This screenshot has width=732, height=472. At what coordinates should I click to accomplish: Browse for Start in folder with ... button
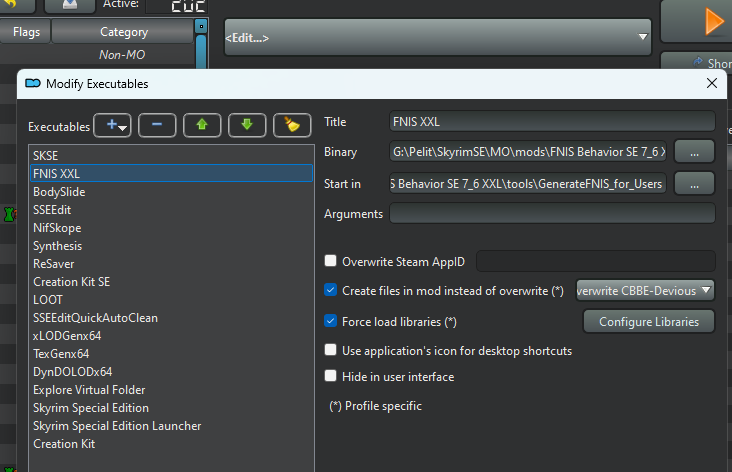click(694, 183)
